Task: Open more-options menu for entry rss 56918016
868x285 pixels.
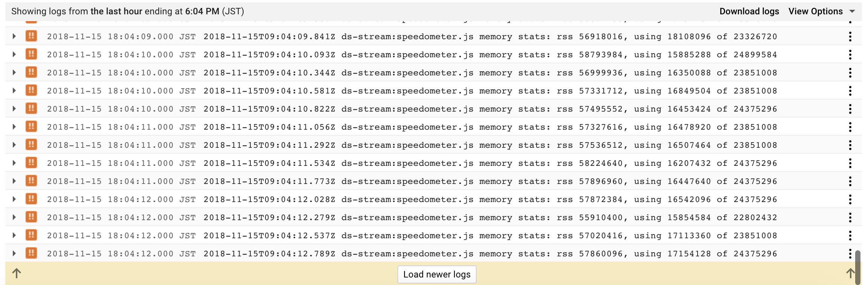Action: [850, 36]
